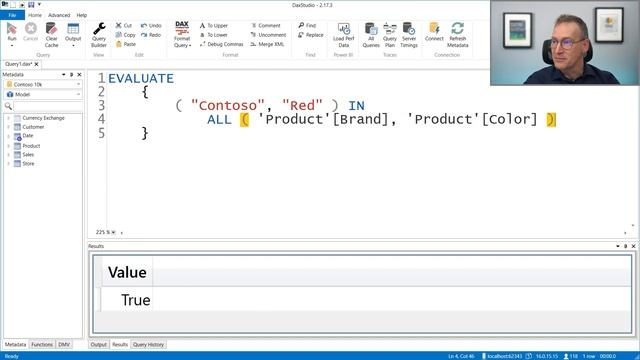
Task: Comment the selected lines
Action: click(266, 25)
